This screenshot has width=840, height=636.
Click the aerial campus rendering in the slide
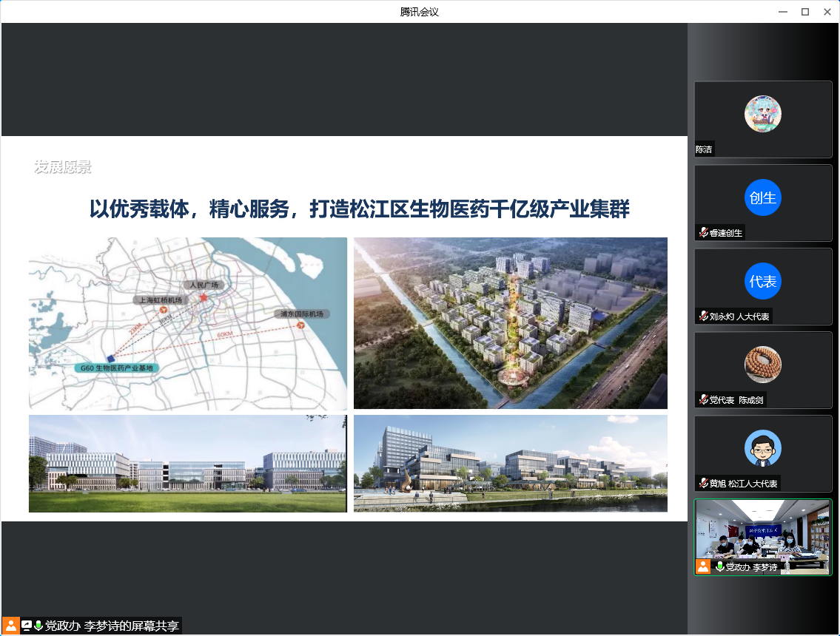pos(510,323)
